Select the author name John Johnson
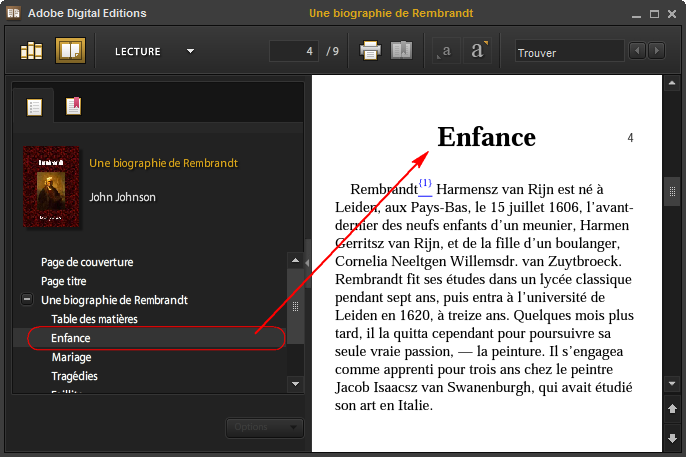The width and height of the screenshot is (686, 457). pyautogui.click(x=122, y=197)
